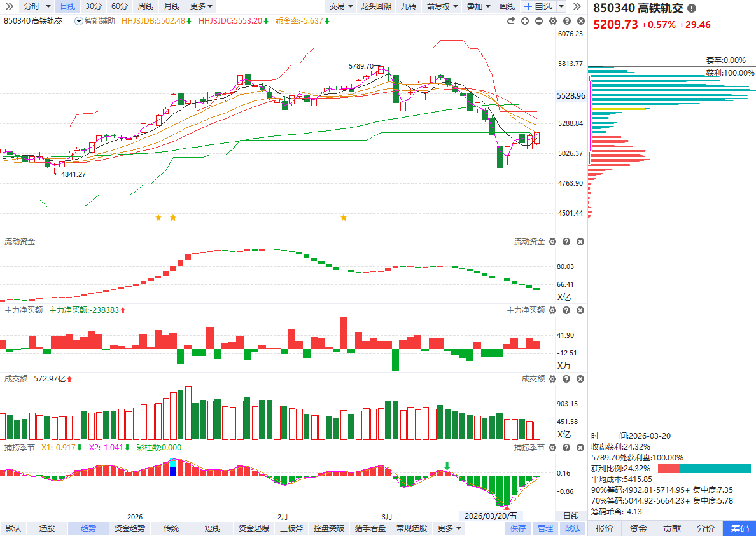Collapse right panel with double-arrow icon
Image resolution: width=756 pixels, height=536 pixels.
577,6
